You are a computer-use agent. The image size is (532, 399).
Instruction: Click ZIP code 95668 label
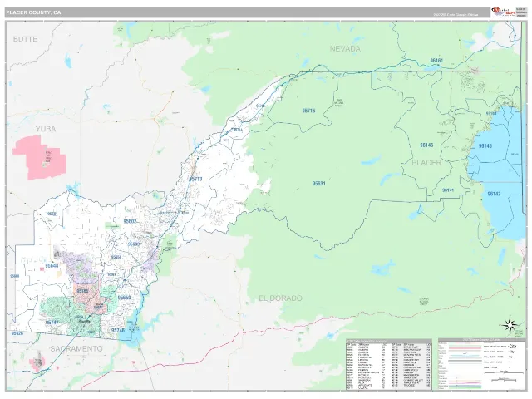15,276
